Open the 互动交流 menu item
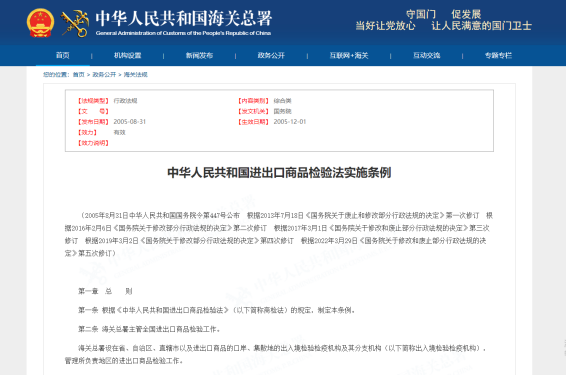The image size is (566, 375). pyautogui.click(x=426, y=55)
